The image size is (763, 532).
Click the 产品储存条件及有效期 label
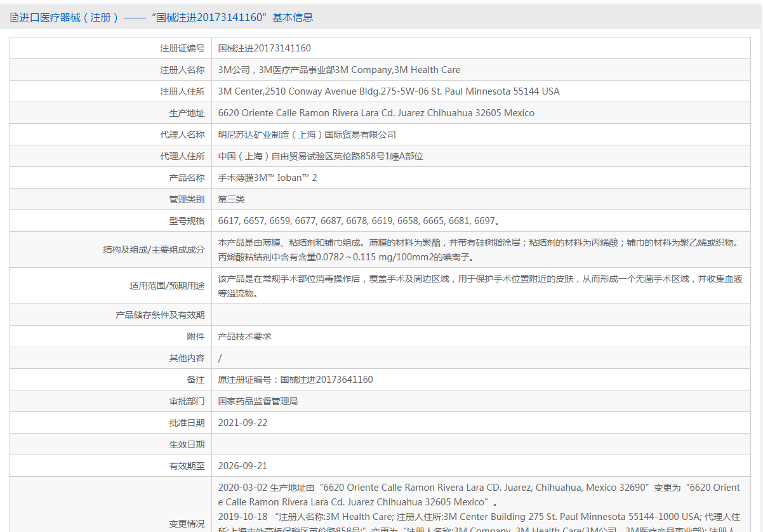pyautogui.click(x=161, y=315)
